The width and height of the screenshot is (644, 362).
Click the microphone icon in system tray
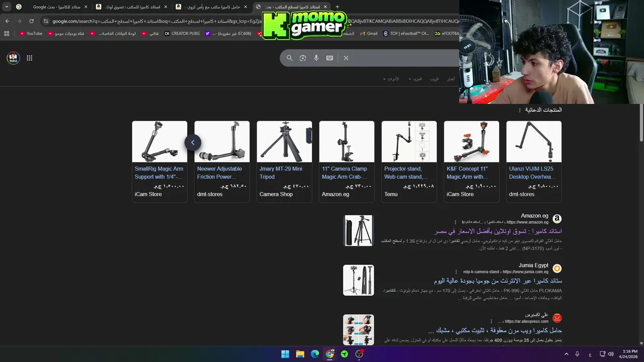[577, 354]
